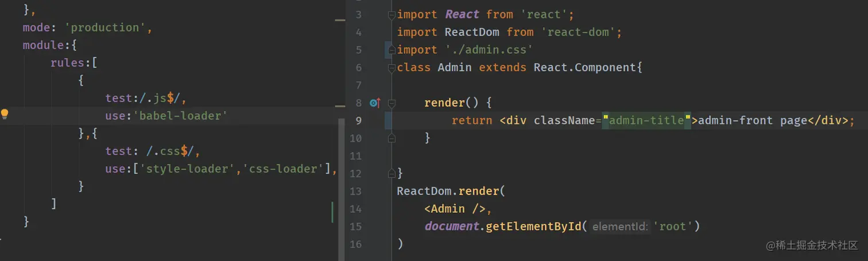Click the green change marker in left editor
The height and width of the screenshot is (261, 868).
click(332, 212)
